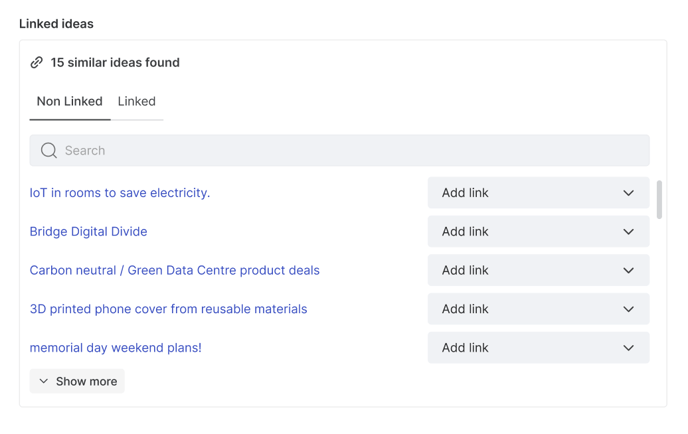Click chevron icon for Carbon neutral idea
The image size is (688, 434).
628,270
